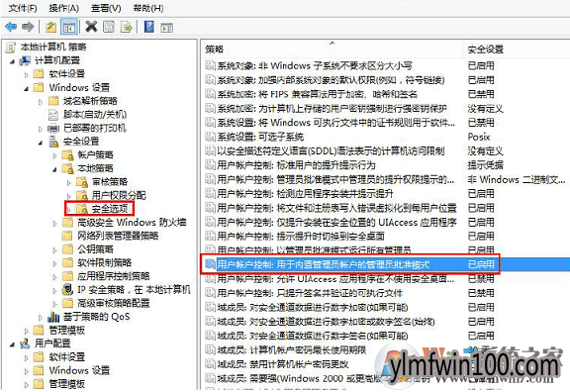Expand the 软件设置 node under 计算机配置
The image size is (570, 392).
click(x=26, y=75)
